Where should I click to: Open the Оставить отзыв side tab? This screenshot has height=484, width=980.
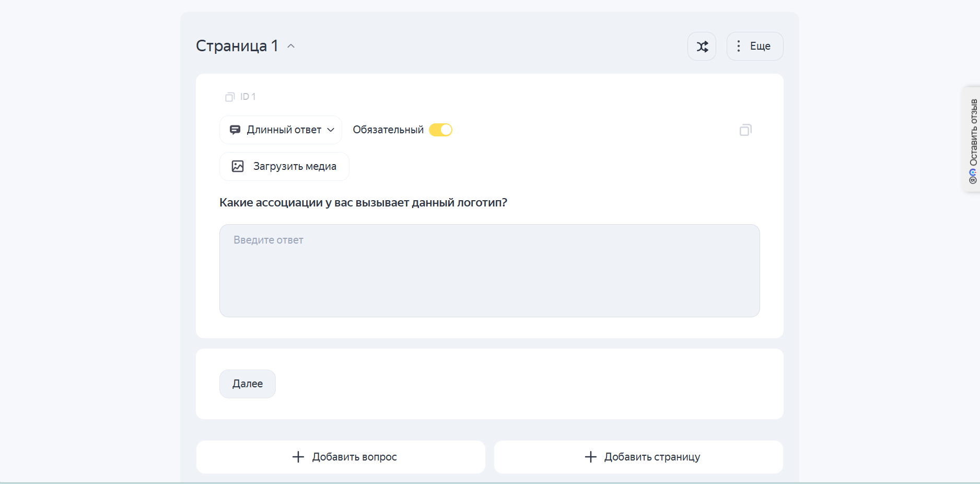972,140
